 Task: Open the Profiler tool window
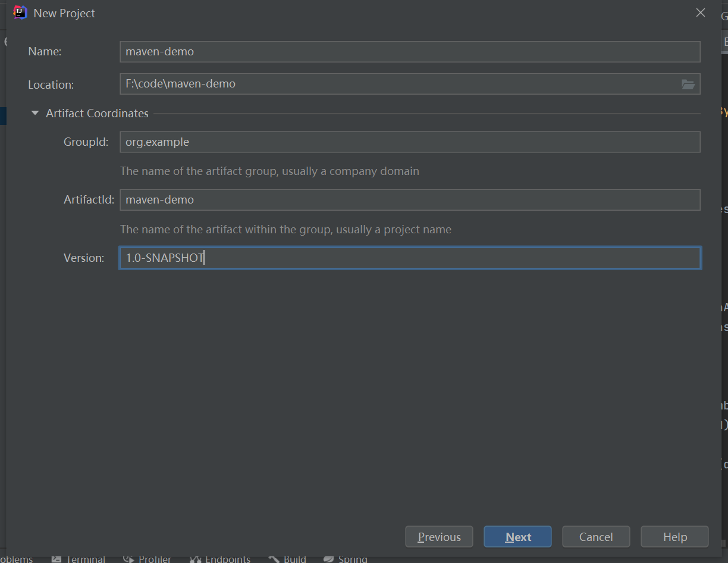point(147,558)
